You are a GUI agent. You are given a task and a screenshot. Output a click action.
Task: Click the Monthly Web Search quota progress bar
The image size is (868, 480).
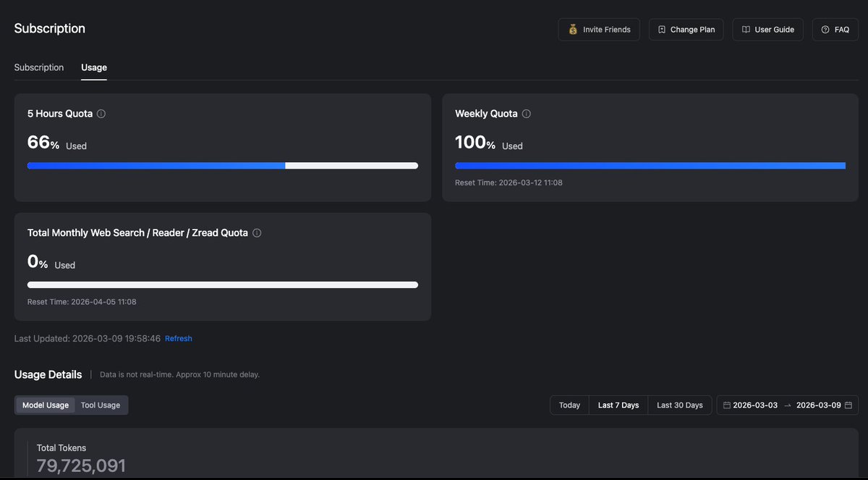(x=223, y=285)
